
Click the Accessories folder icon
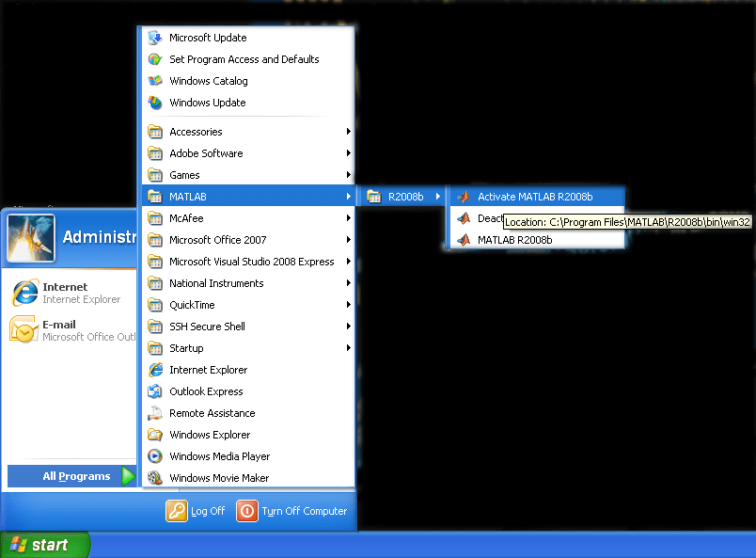click(155, 132)
